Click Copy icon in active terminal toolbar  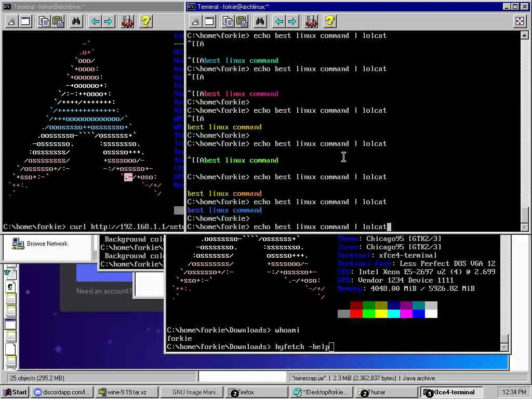228,22
